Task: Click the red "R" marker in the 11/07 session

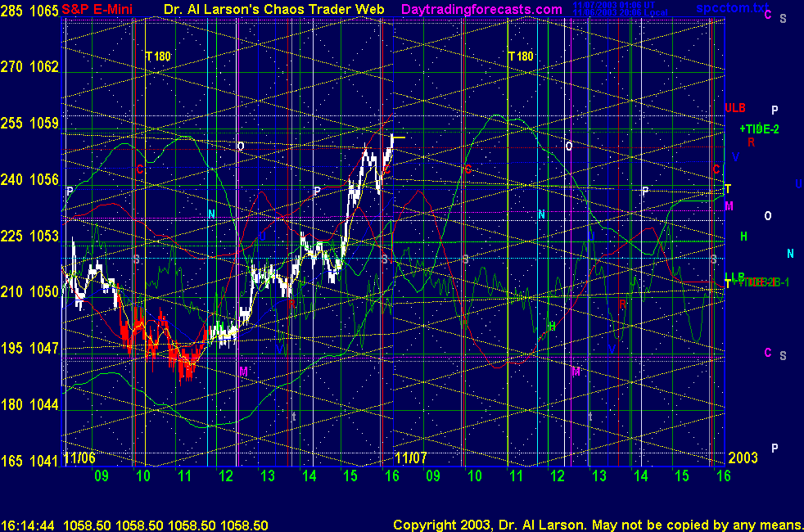Action: point(622,304)
